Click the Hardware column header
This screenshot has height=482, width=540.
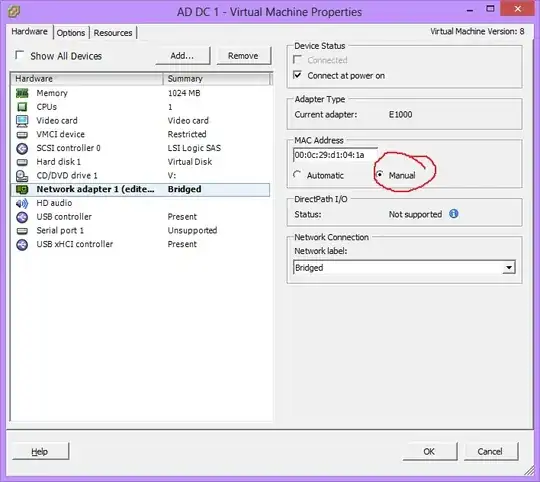click(x=87, y=79)
